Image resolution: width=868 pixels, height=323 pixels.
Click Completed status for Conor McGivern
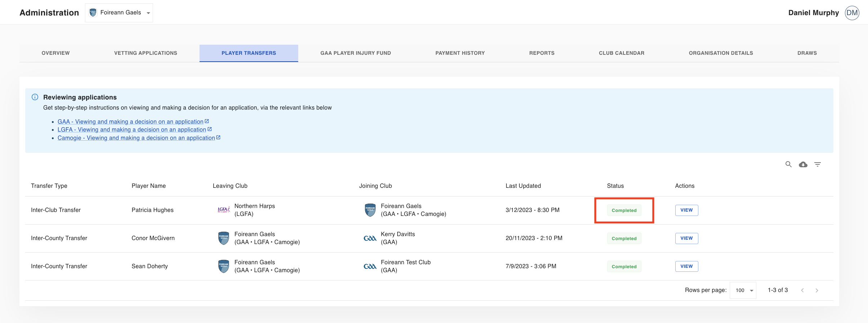624,238
